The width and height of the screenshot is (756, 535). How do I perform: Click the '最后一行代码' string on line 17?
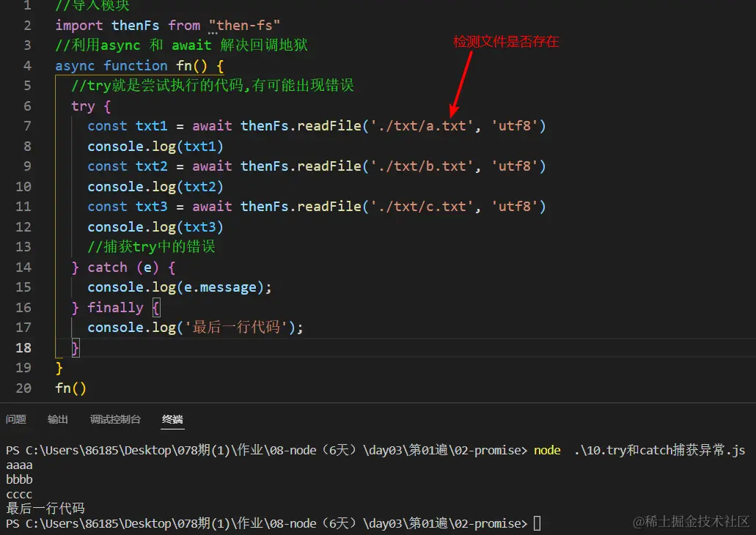point(236,328)
